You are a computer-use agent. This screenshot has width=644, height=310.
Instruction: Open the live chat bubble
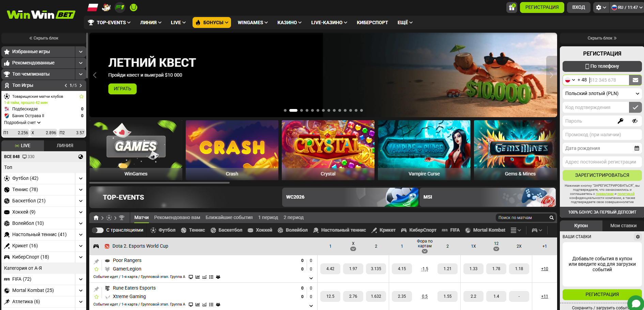635,303
